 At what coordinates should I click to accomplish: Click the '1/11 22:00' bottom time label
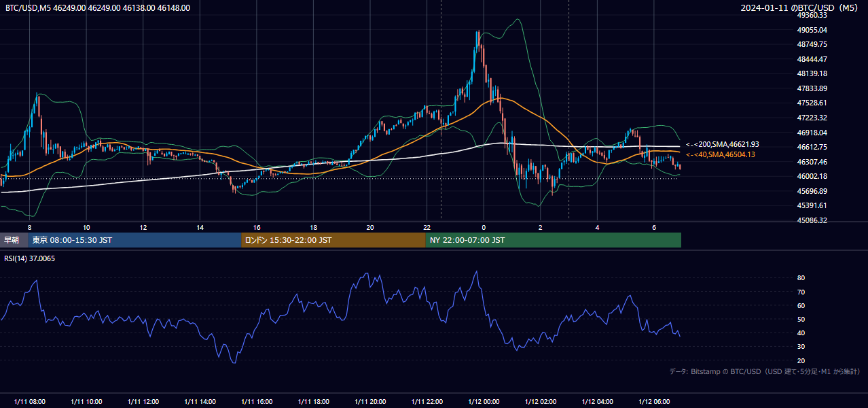pos(427,402)
